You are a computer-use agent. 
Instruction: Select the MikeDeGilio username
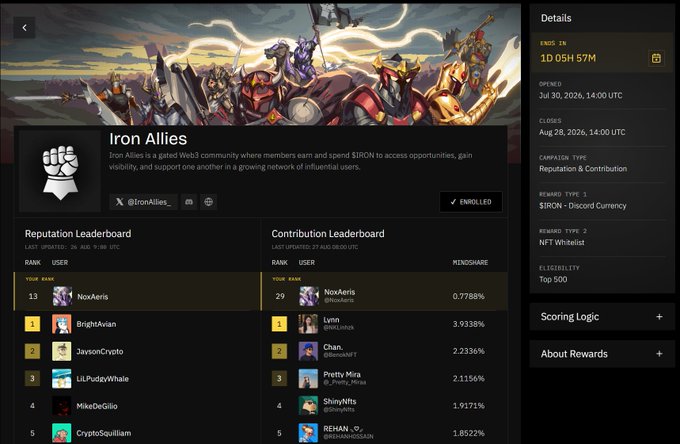[x=97, y=406]
